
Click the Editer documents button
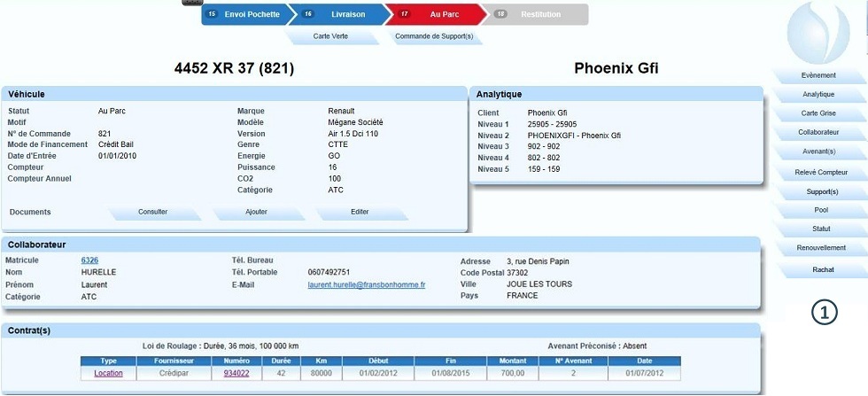pos(360,213)
